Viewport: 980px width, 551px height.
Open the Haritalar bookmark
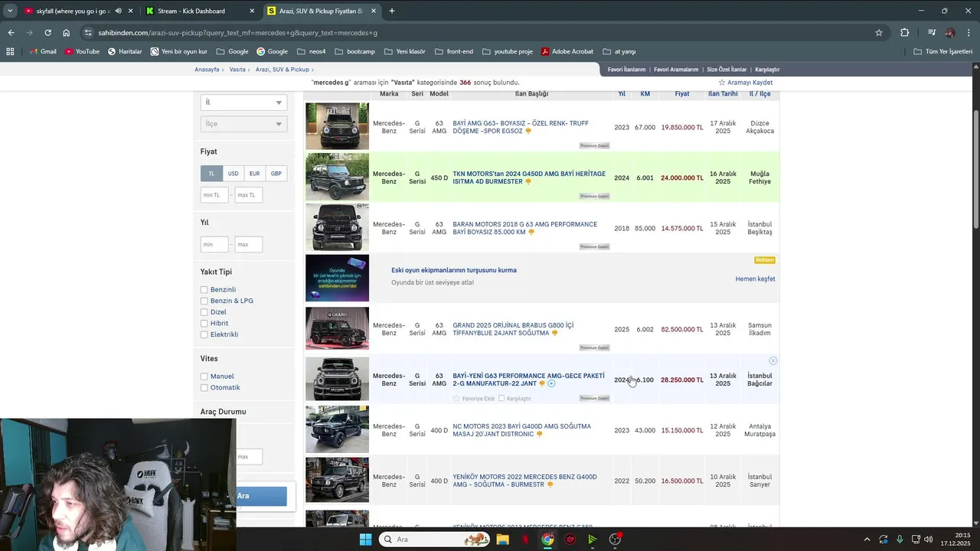coord(125,51)
